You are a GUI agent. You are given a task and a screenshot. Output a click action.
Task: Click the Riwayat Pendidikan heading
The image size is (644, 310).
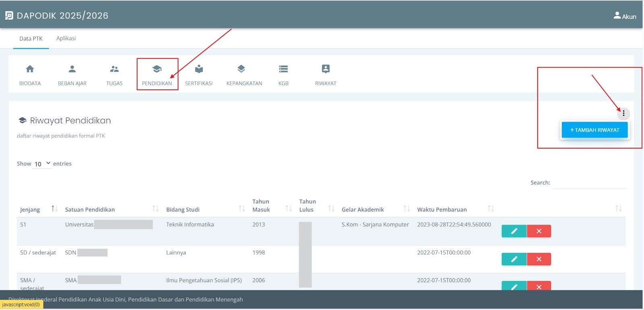tap(70, 120)
